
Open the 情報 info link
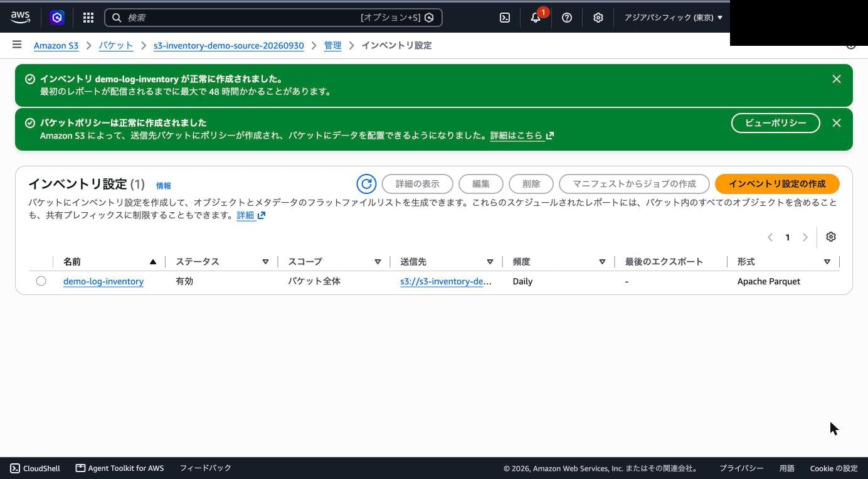pyautogui.click(x=164, y=186)
